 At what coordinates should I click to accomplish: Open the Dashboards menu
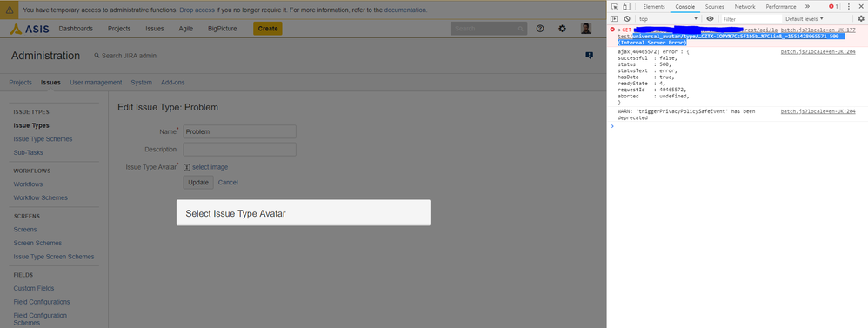tap(76, 28)
